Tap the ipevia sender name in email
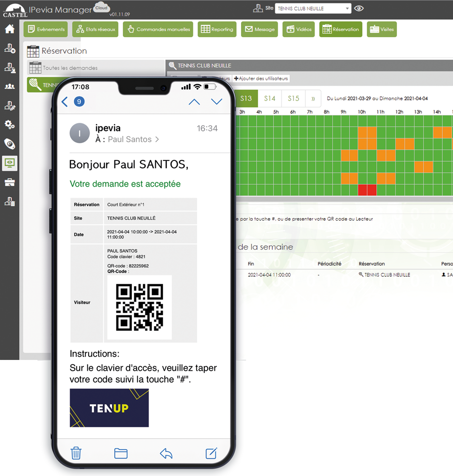Viewport: 453px width, 476px height. point(108,128)
